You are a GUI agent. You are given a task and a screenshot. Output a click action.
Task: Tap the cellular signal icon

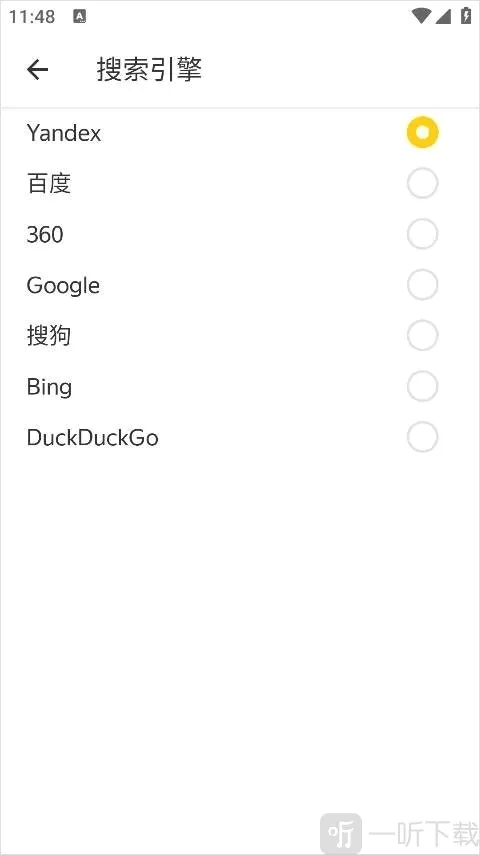(443, 16)
